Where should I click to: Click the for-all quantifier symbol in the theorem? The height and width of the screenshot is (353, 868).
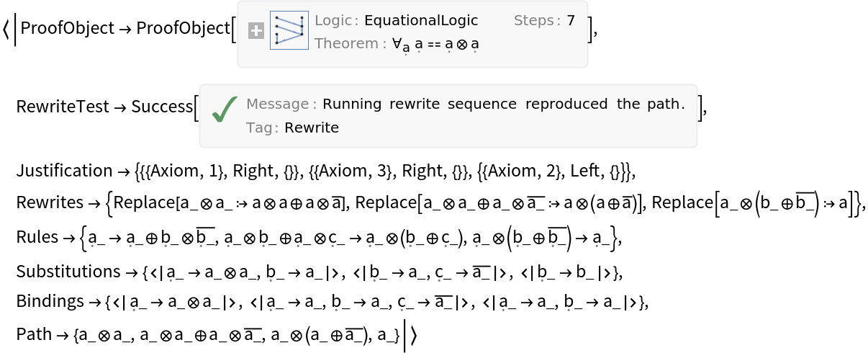397,43
